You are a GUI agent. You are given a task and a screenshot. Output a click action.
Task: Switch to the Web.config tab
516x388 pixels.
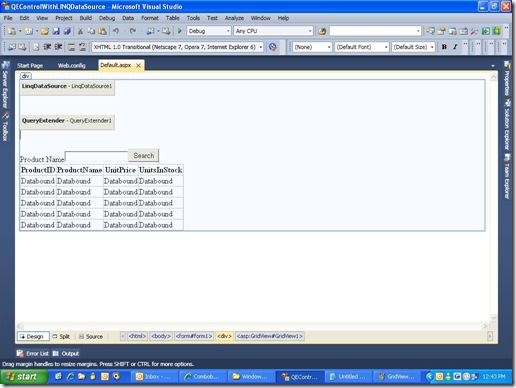click(x=72, y=66)
